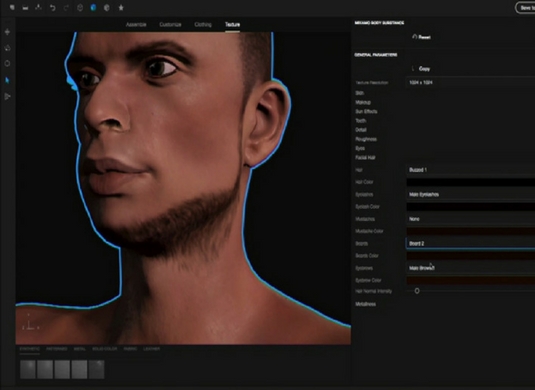Image resolution: width=535 pixels, height=390 pixels.
Task: Click the Reset button
Action: point(421,37)
